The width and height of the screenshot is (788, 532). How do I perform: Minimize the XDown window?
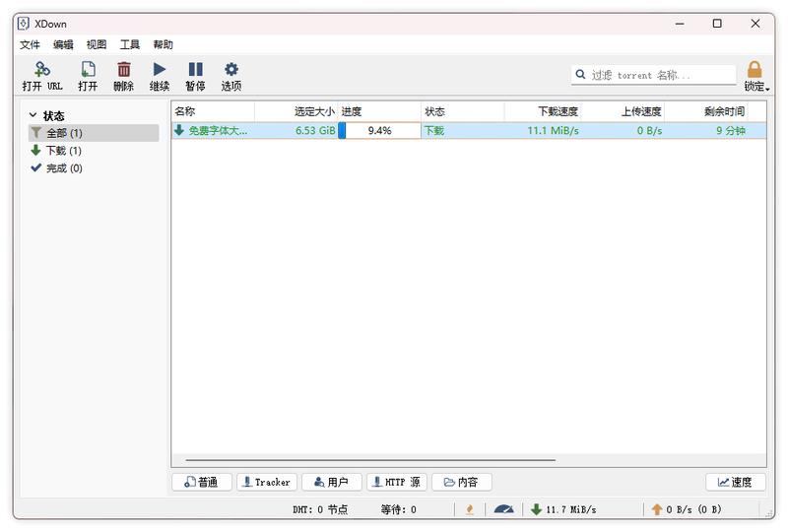[x=680, y=24]
